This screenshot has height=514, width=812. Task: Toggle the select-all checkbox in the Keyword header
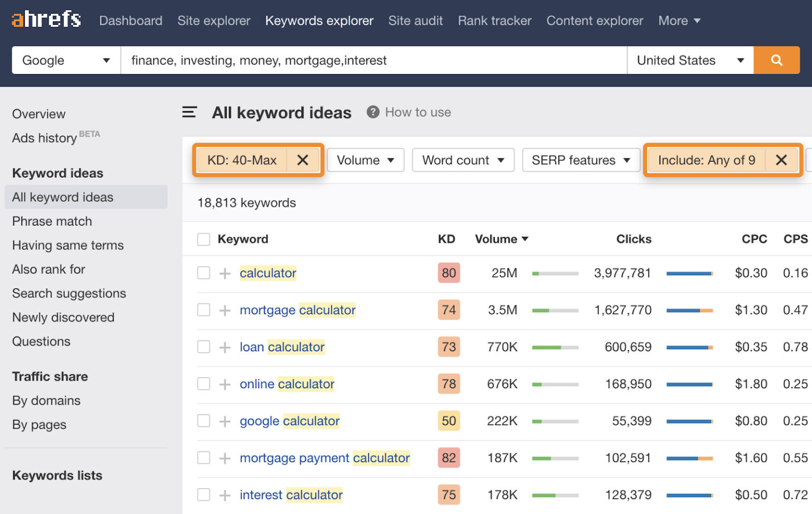(204, 239)
